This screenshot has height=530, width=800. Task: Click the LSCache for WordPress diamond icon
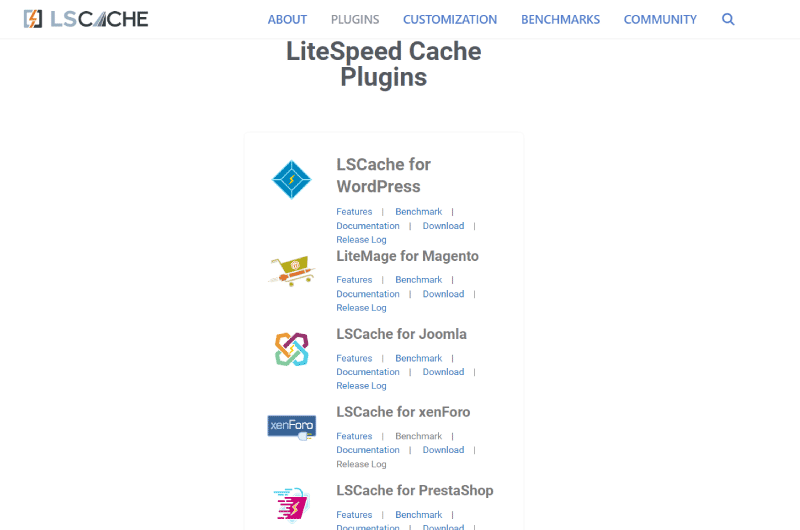pyautogui.click(x=291, y=180)
